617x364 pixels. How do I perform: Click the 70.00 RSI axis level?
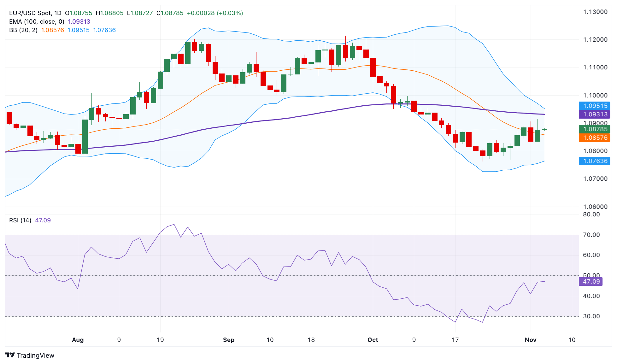tap(591, 235)
